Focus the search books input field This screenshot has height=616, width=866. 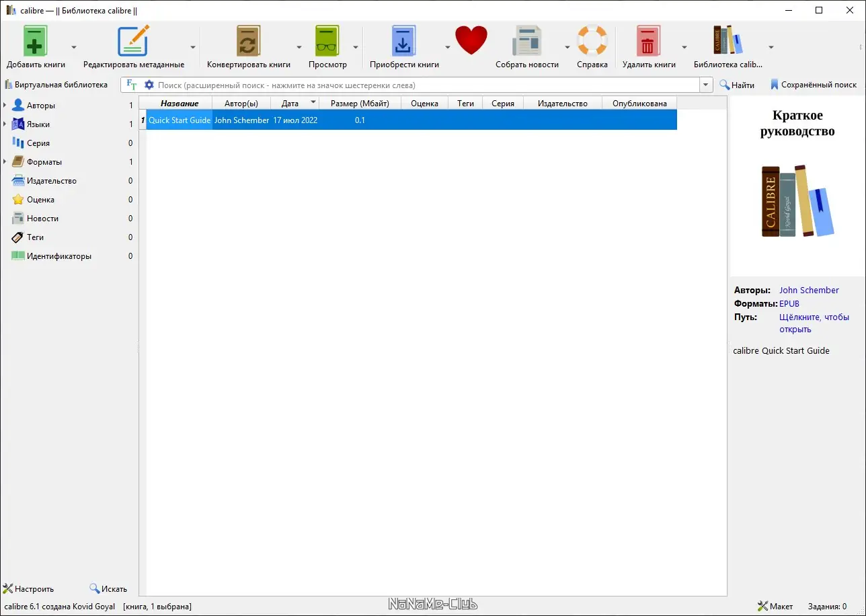point(428,85)
